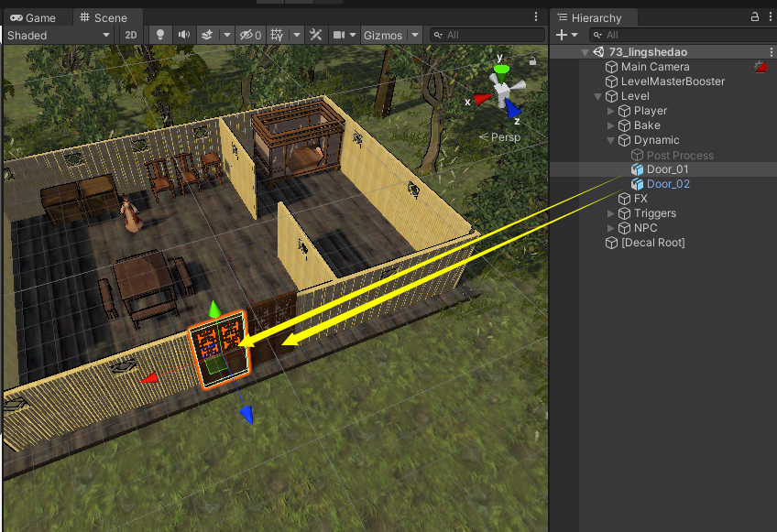Viewport: 777px width, 532px height.
Task: Click the Scene view search field
Action: [x=487, y=35]
